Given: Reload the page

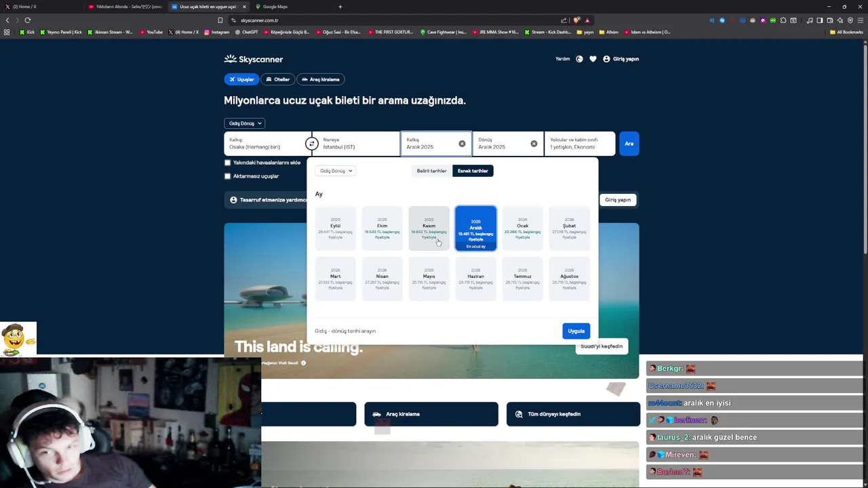Looking at the screenshot, I should pyautogui.click(x=28, y=20).
